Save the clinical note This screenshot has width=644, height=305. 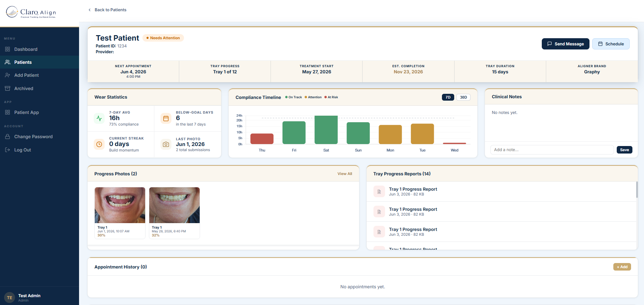pos(624,150)
